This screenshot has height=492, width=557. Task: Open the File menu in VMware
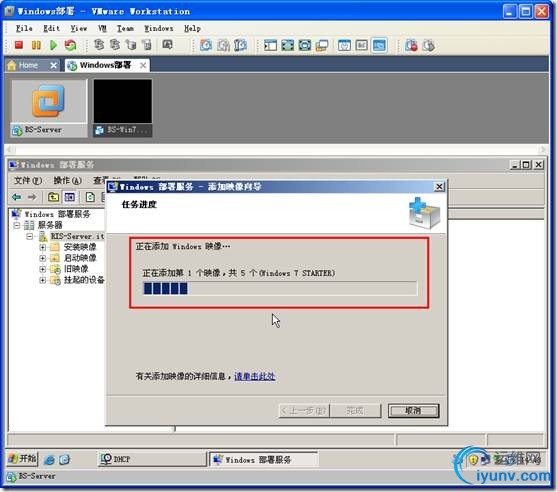point(24,28)
